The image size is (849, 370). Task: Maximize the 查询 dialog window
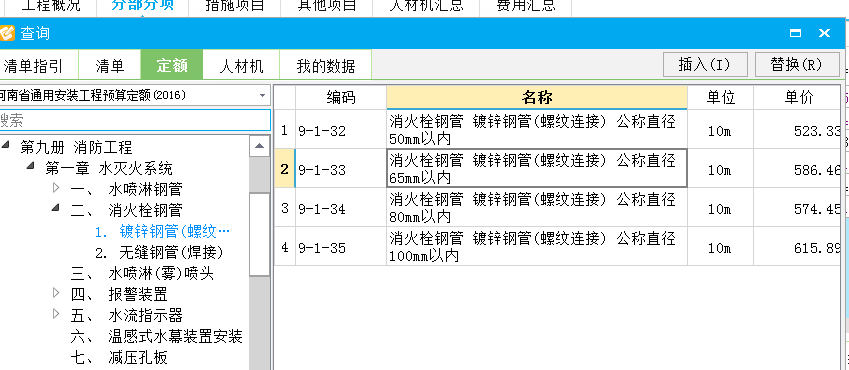point(795,34)
